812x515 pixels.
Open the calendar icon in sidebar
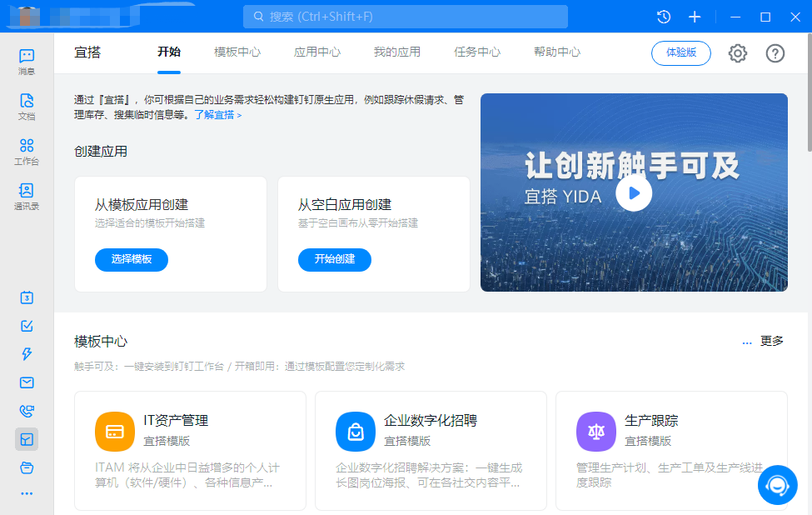[27, 297]
